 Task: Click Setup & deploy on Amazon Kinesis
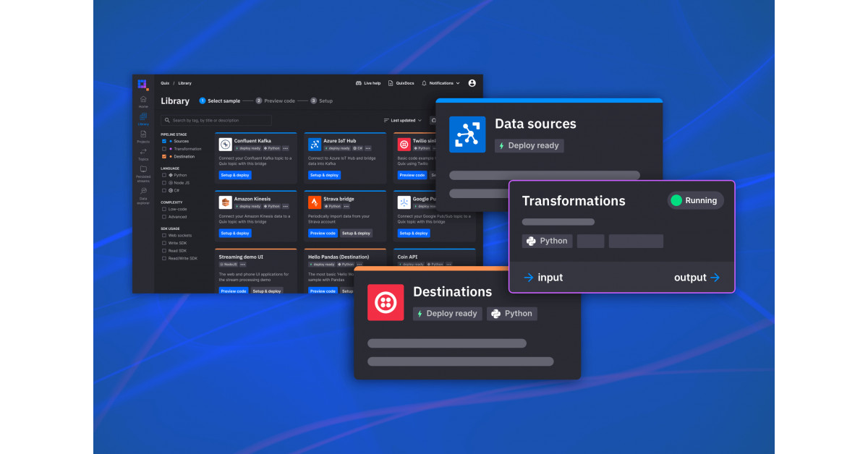(x=234, y=234)
